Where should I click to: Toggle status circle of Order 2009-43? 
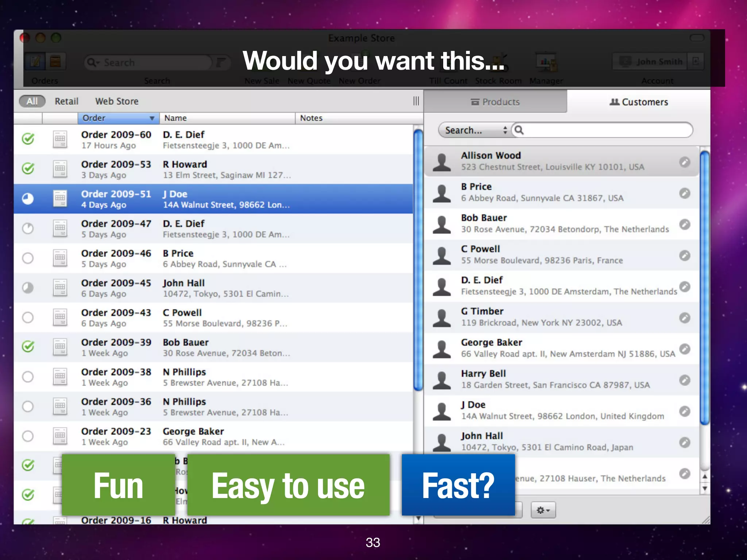coord(28,318)
